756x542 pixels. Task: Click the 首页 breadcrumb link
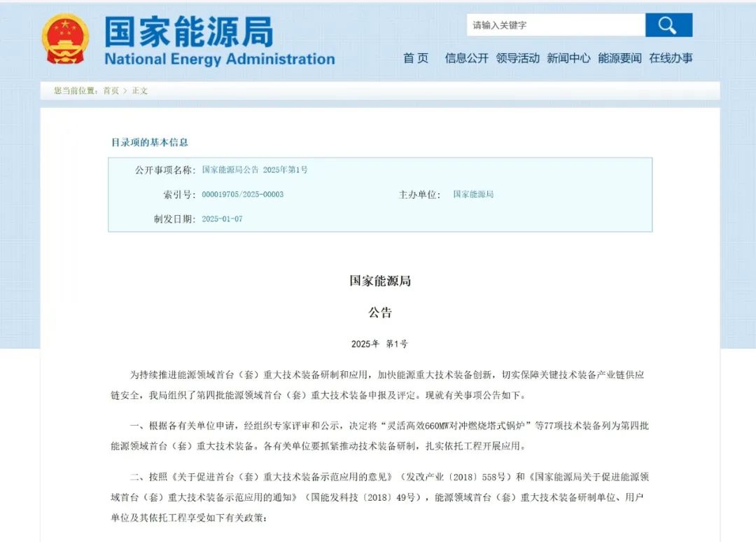pyautogui.click(x=111, y=90)
